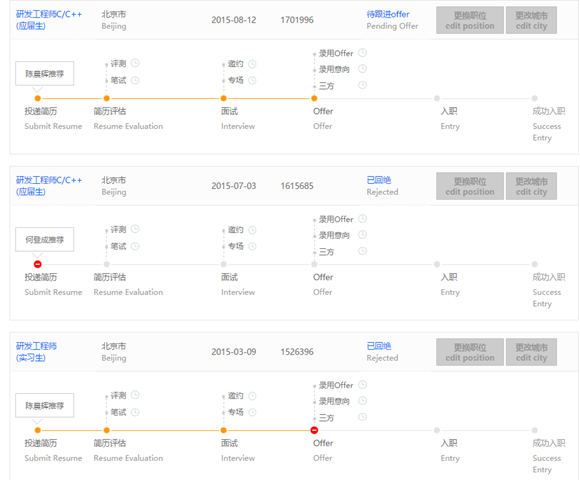Select orange Submit Resume node in card 1701996
Screen dimensions: 580x480
click(37, 98)
